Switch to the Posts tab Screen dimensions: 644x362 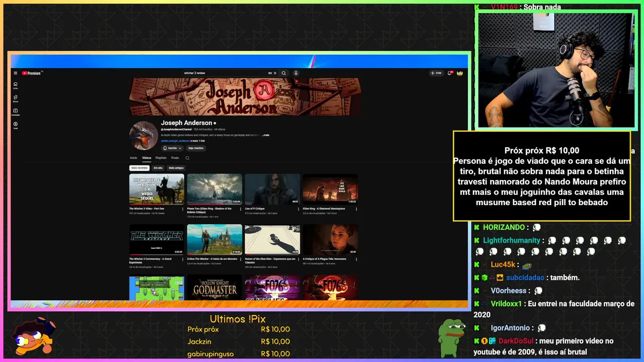[x=175, y=158]
